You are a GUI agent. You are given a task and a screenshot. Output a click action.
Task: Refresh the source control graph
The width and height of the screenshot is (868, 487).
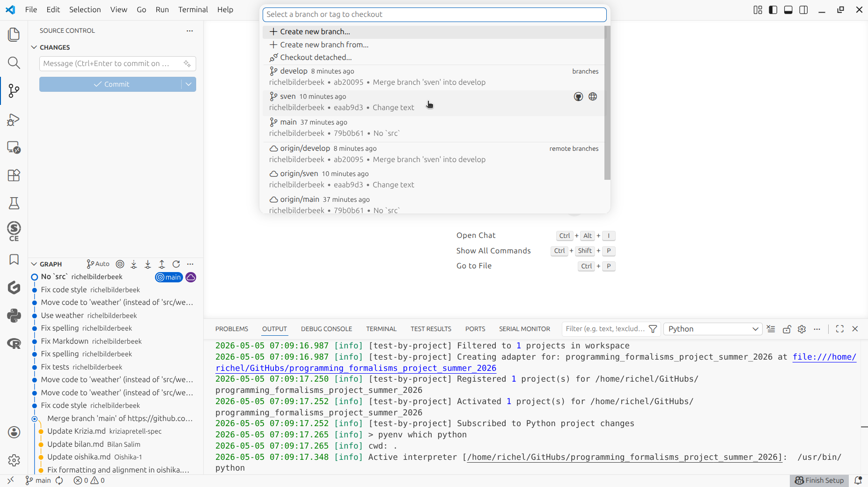point(176,264)
